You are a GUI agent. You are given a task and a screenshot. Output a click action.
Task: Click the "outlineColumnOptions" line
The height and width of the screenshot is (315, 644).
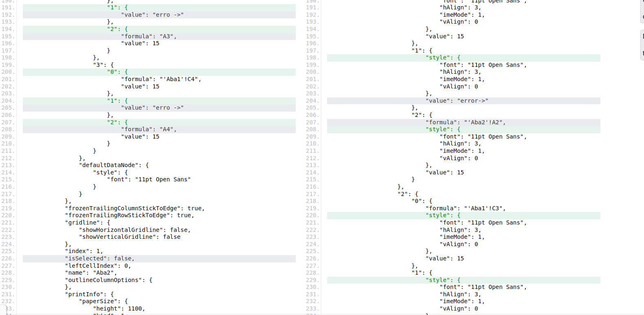click(108, 280)
